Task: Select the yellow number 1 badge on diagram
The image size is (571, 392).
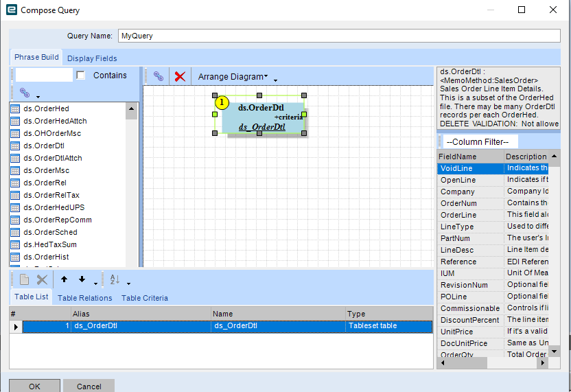Action: click(222, 103)
